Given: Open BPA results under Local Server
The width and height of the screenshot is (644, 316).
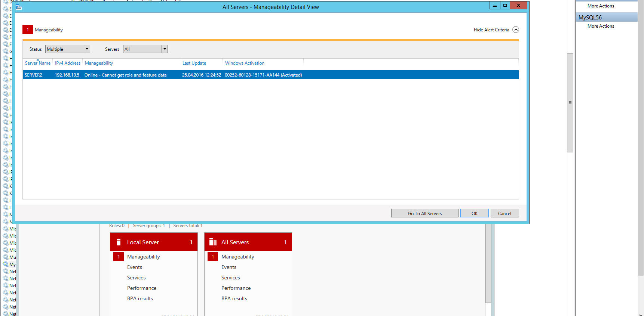Looking at the screenshot, I should coord(140,298).
